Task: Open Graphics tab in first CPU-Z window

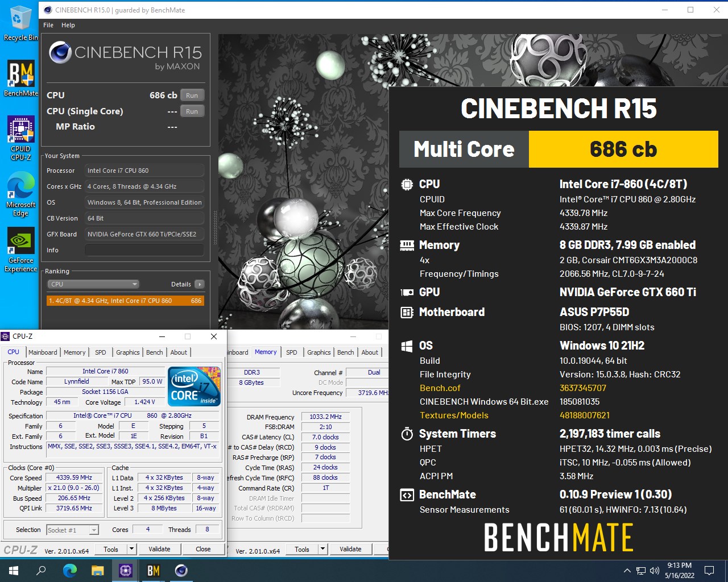Action: 128,352
